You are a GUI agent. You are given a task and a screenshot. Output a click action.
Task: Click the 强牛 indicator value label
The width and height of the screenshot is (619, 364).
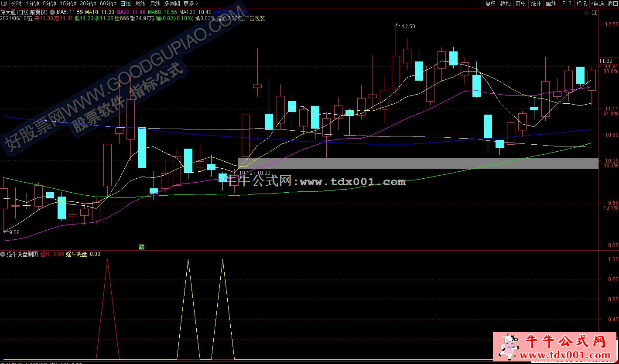52,254
